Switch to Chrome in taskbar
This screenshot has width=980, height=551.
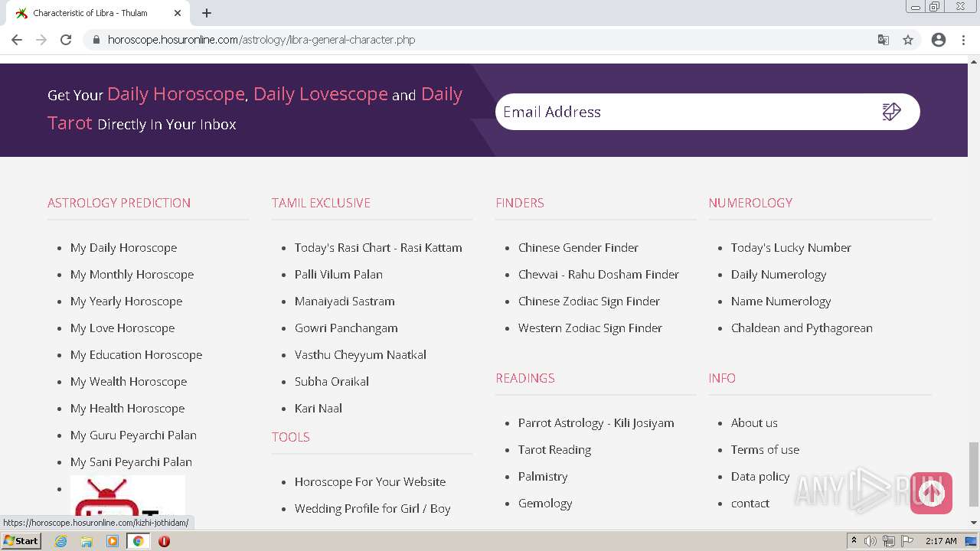(138, 541)
